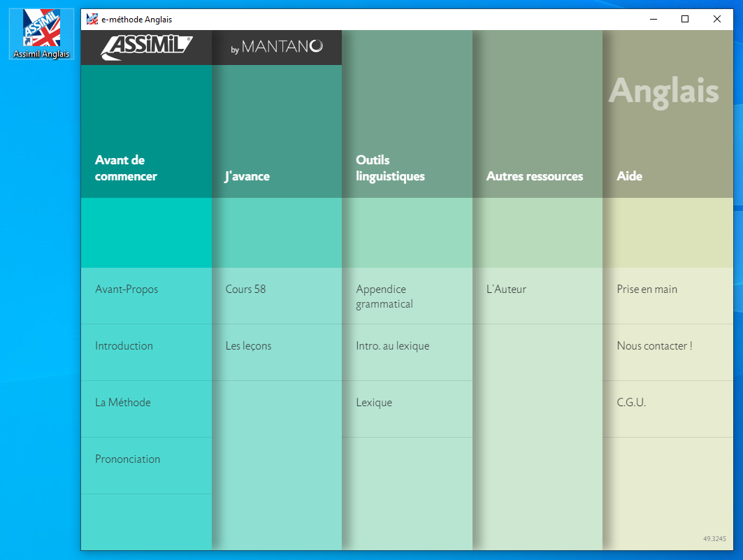Click the Mantano logo in header
Viewport: 743px width, 560px height.
click(x=277, y=47)
